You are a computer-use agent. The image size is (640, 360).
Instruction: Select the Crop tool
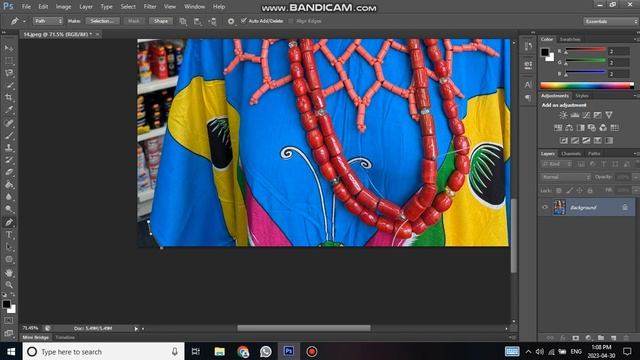(9, 98)
